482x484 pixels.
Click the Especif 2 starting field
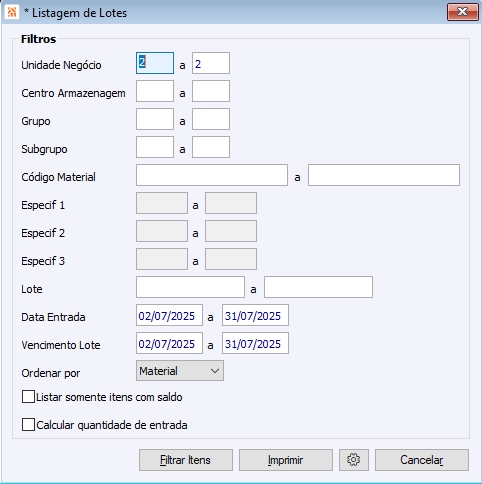click(162, 231)
